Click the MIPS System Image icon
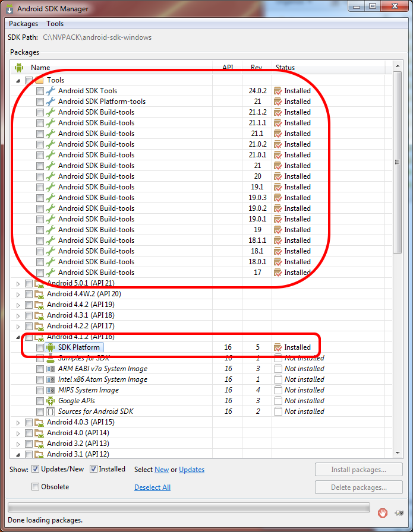This screenshot has width=413, height=532. [51, 390]
